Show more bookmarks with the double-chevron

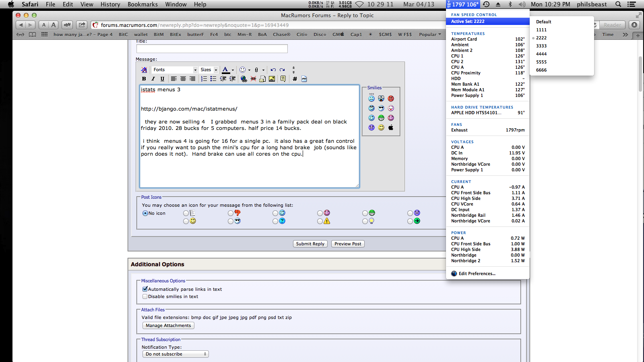click(625, 35)
